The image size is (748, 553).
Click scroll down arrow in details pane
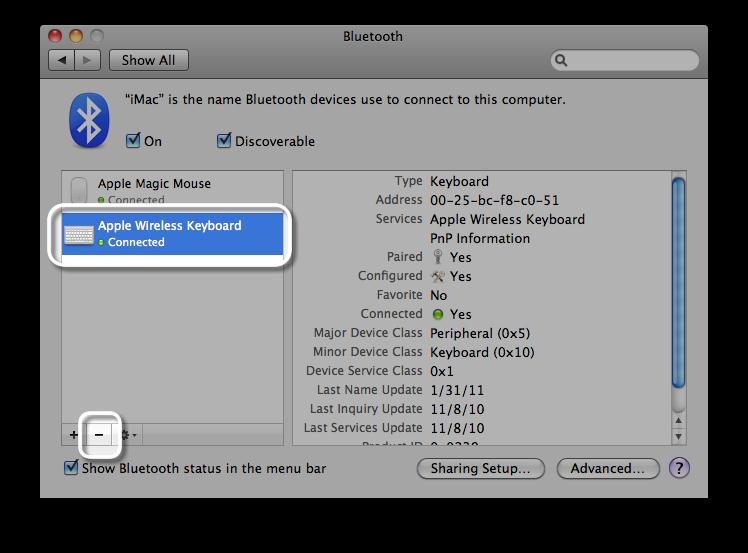click(x=679, y=435)
